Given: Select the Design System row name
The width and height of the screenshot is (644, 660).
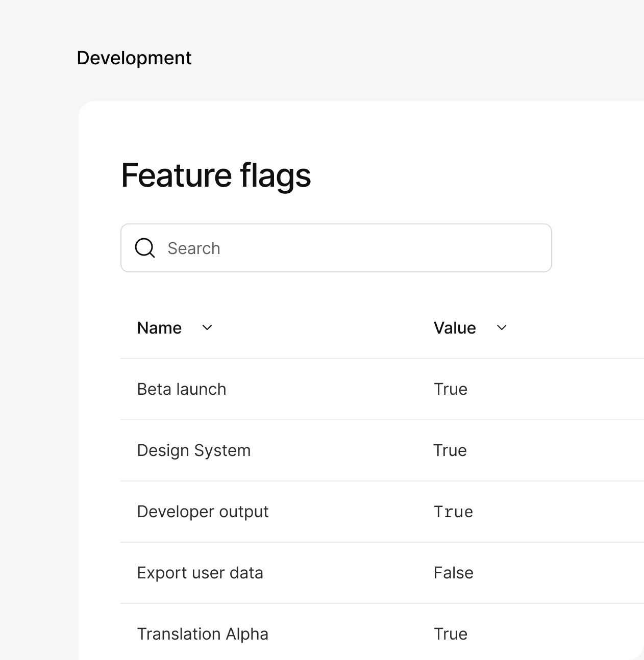Looking at the screenshot, I should pyautogui.click(x=193, y=450).
